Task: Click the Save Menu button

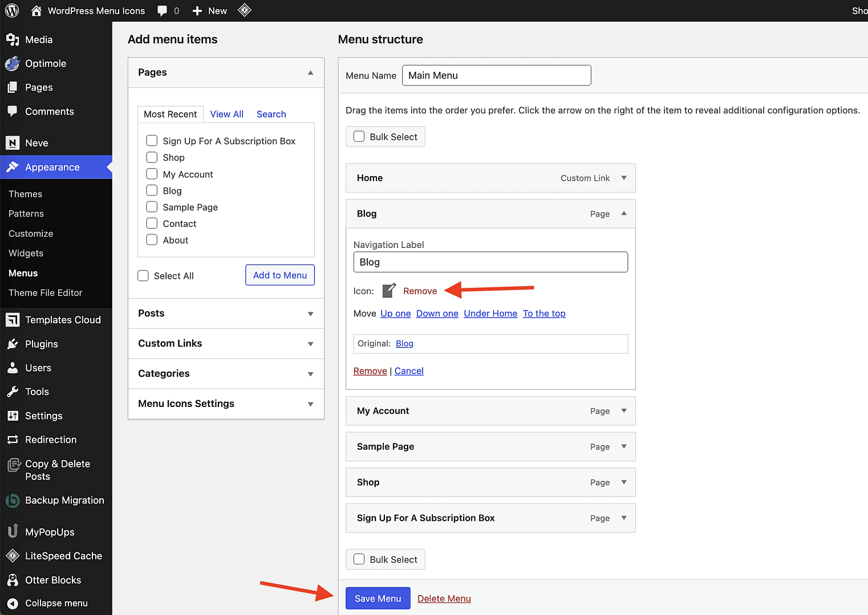Action: [x=378, y=598]
